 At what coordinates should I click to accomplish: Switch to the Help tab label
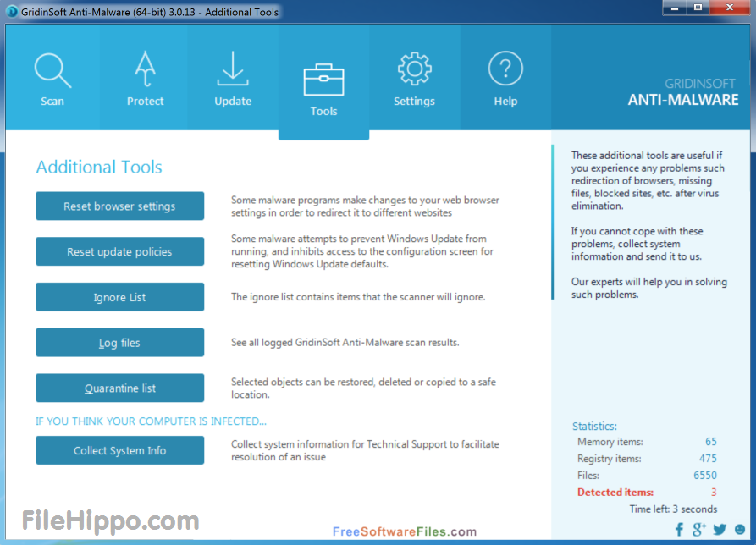(505, 102)
